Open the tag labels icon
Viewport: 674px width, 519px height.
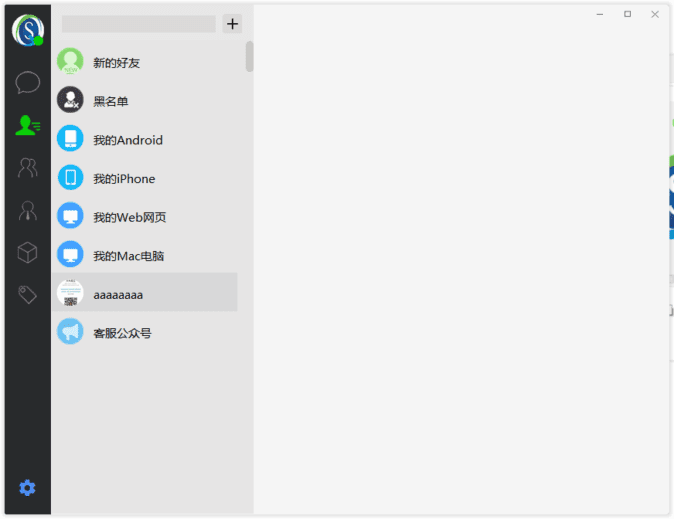28,295
